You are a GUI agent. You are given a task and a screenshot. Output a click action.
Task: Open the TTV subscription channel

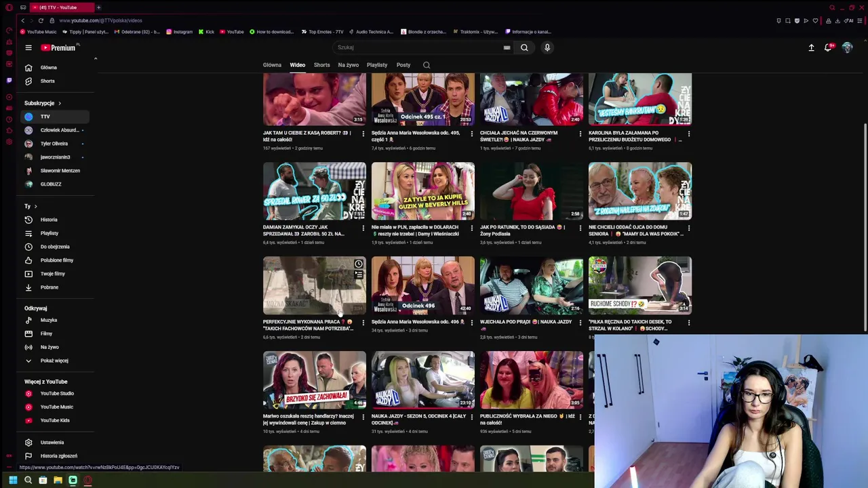pos(56,117)
